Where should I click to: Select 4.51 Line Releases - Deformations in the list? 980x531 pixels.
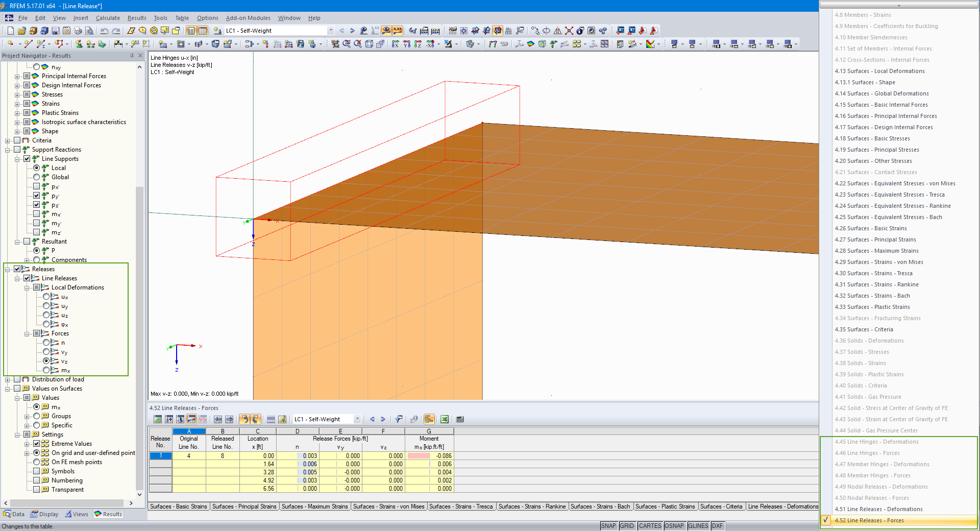[x=879, y=509]
